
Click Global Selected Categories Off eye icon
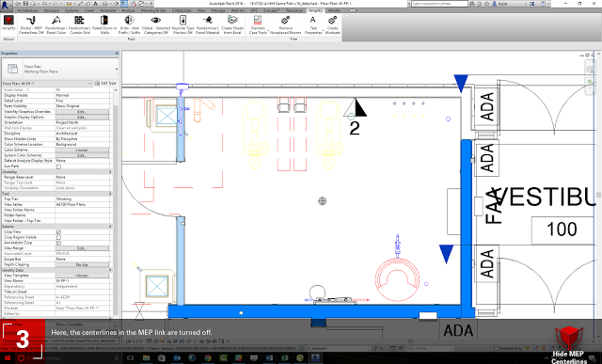coord(155,20)
